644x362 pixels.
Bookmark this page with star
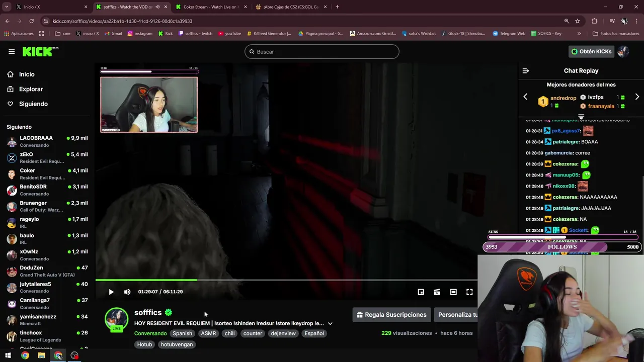(x=578, y=21)
